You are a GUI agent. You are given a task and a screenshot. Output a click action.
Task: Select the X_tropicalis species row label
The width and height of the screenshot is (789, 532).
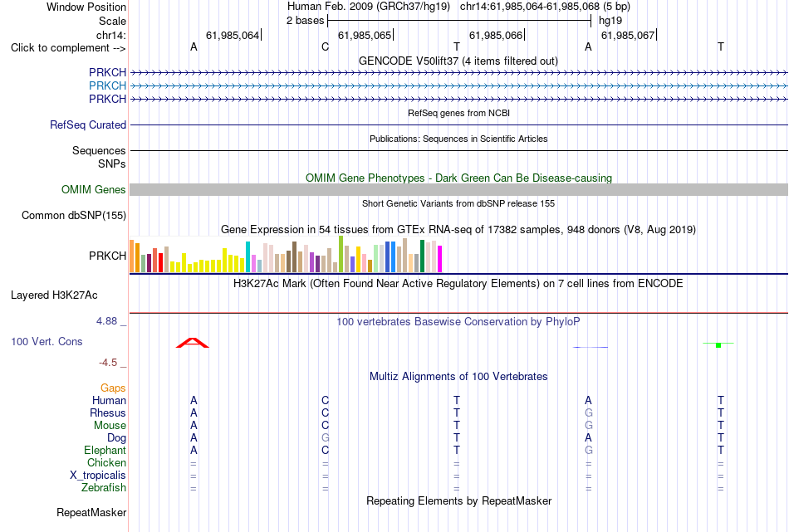(98, 476)
